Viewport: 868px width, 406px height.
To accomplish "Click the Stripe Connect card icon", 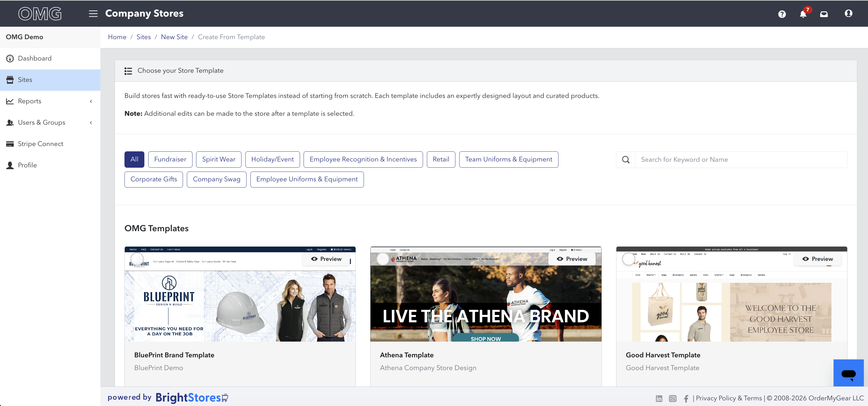I will [x=10, y=144].
